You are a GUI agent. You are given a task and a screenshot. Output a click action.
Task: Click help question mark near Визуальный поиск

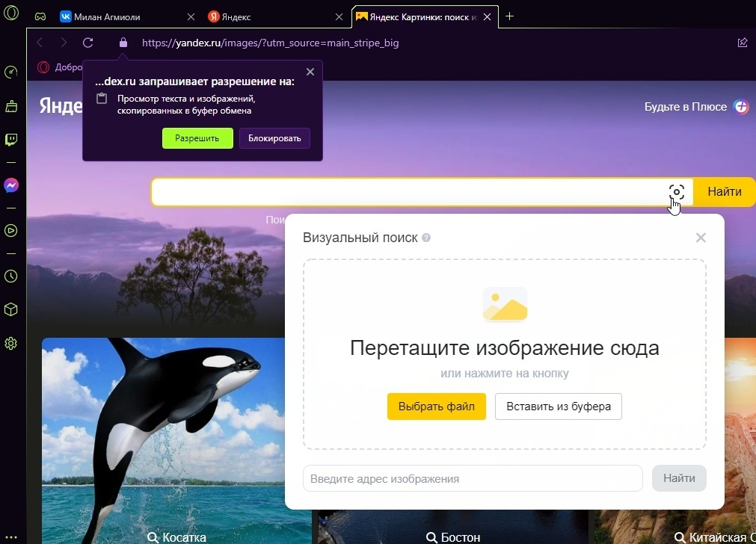426,238
